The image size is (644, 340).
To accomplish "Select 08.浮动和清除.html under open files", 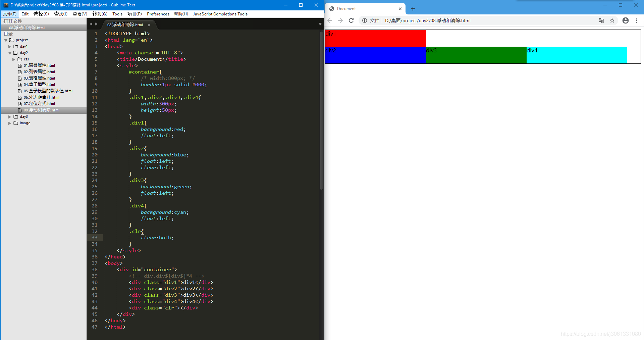I will point(44,28).
